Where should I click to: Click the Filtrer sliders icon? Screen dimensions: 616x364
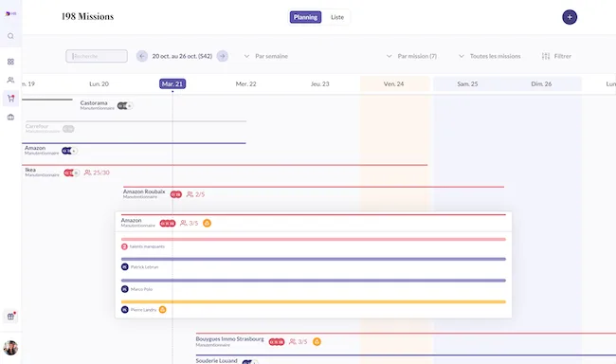[546, 56]
